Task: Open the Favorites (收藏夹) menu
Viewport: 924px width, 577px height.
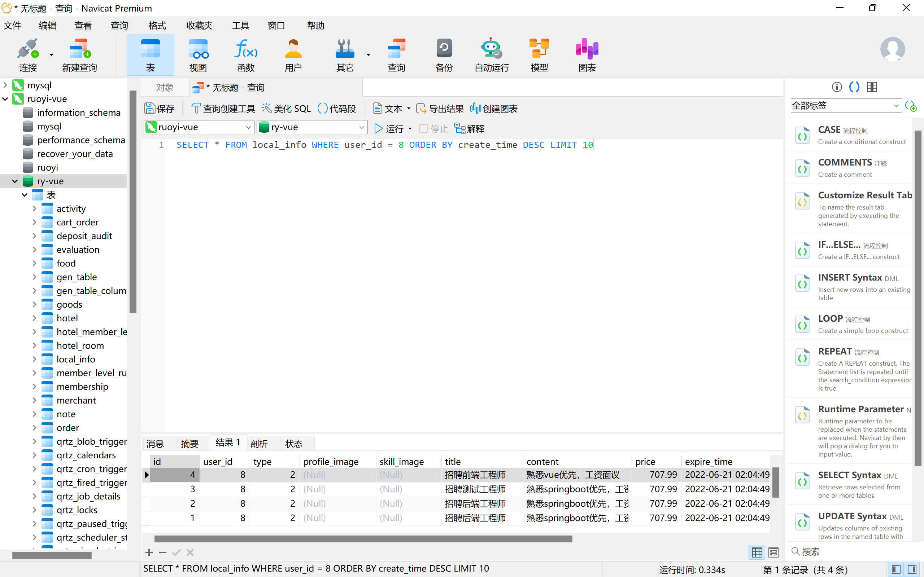Action: coord(199,26)
